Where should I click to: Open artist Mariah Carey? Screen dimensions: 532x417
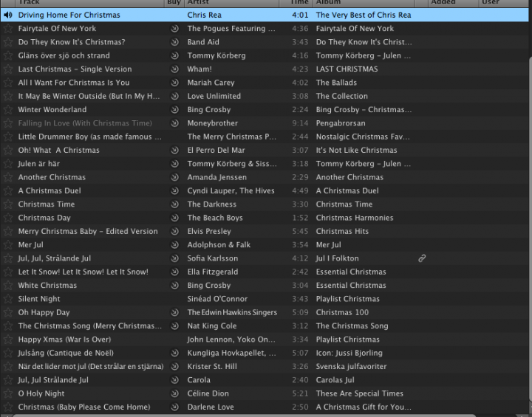point(211,83)
